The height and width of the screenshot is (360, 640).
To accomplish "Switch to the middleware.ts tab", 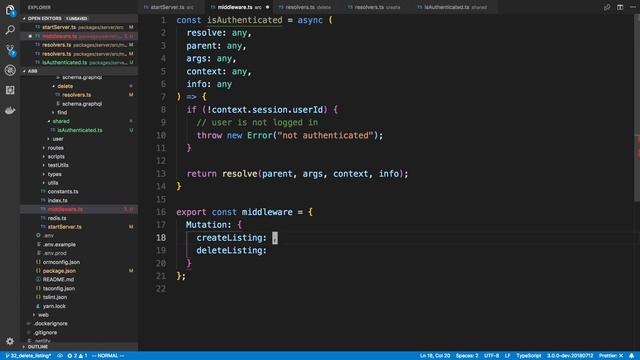I will tap(240, 7).
